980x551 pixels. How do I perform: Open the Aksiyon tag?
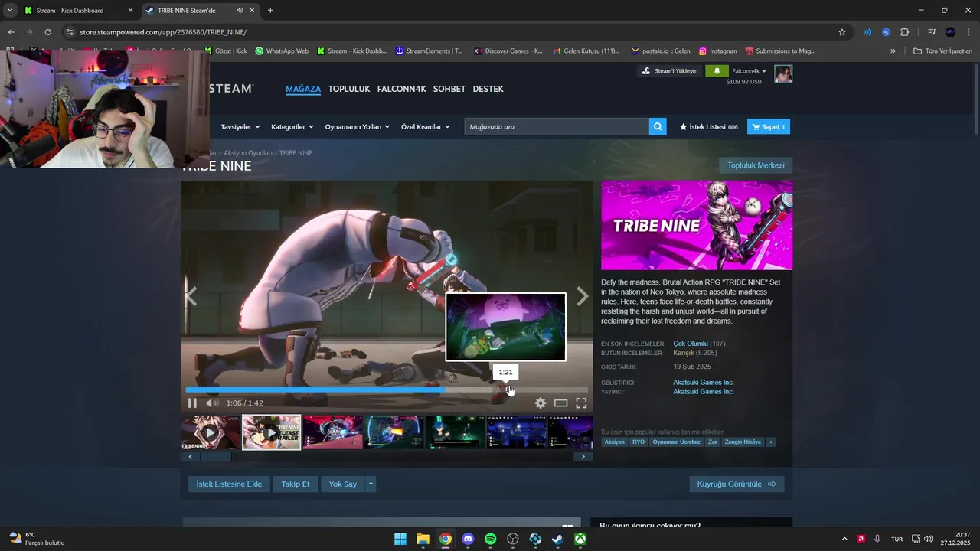tap(614, 442)
